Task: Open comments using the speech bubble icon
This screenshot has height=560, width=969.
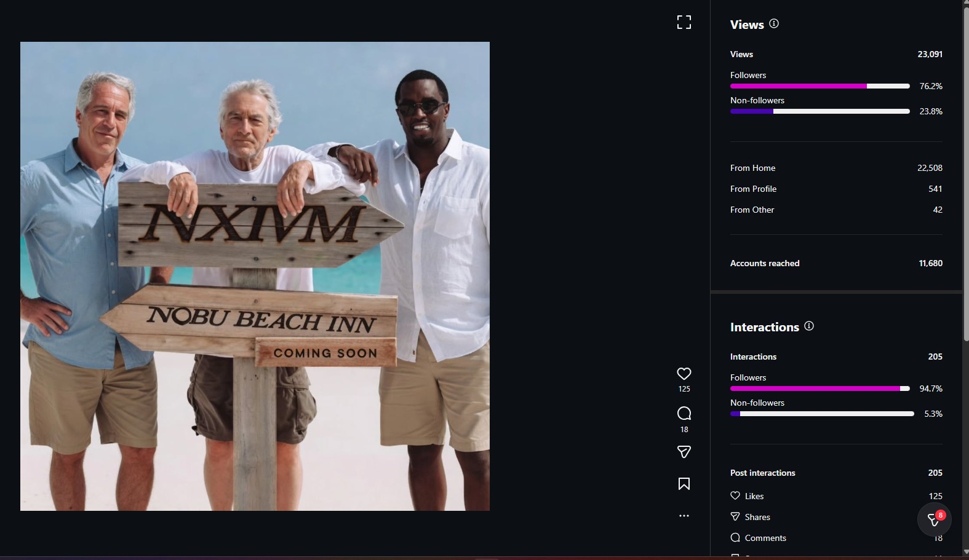Action: (x=684, y=413)
